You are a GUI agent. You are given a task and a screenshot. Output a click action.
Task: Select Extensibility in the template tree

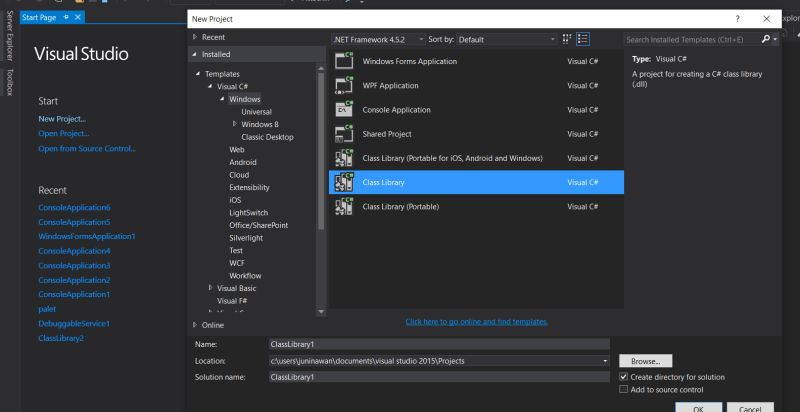point(249,187)
